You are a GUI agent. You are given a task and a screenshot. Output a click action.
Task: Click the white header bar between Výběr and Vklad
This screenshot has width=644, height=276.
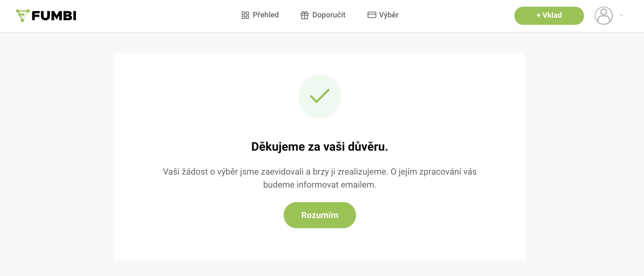click(456, 16)
